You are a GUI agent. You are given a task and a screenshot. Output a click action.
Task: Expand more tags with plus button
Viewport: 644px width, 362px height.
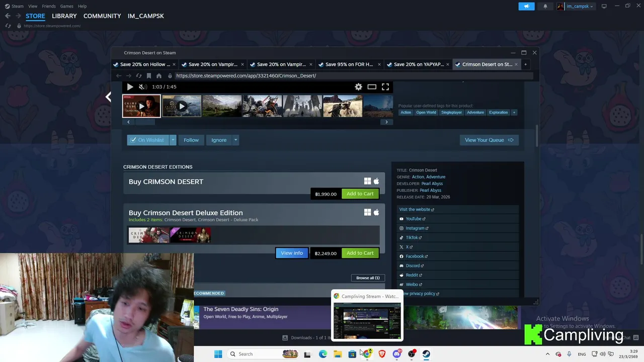514,112
